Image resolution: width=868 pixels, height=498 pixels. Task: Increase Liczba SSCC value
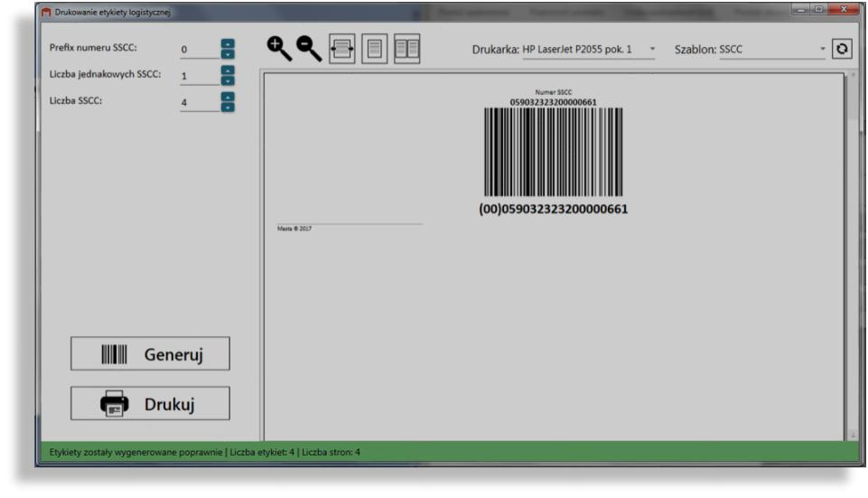click(228, 97)
